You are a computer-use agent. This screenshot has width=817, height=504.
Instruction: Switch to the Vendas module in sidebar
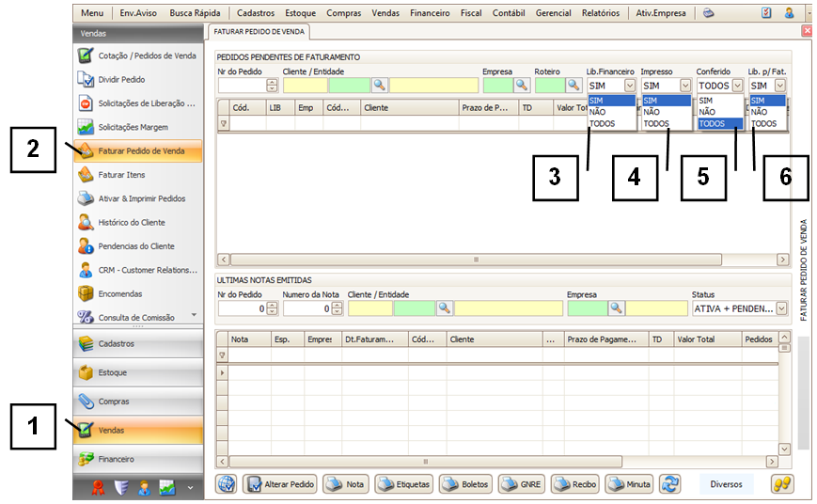[x=138, y=431]
